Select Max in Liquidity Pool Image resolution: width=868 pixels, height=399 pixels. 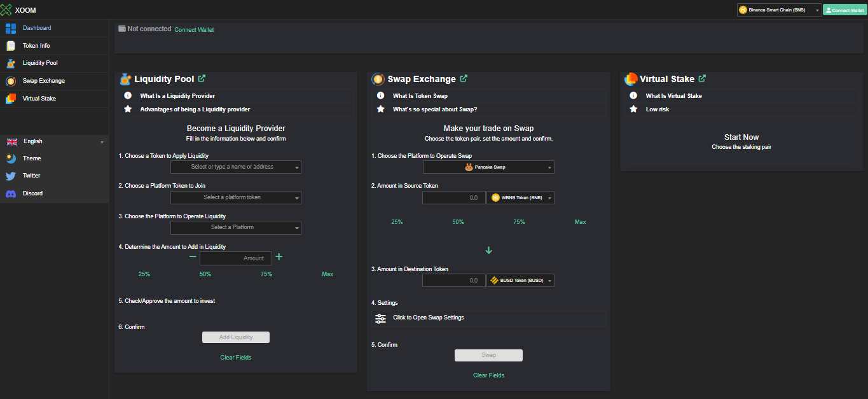327,274
